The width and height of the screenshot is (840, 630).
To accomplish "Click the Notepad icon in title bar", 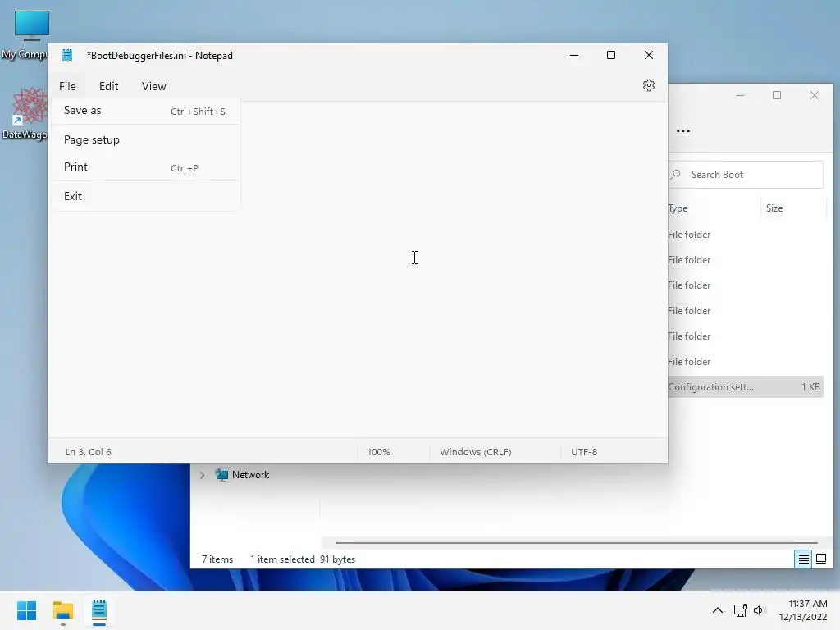I will pos(67,55).
